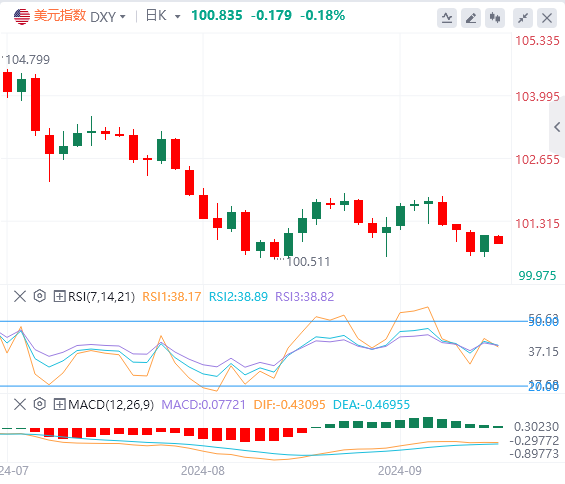The height and width of the screenshot is (484, 565).
Task: Click the RSI(7,14,21) indicator label
Action: coord(101,297)
